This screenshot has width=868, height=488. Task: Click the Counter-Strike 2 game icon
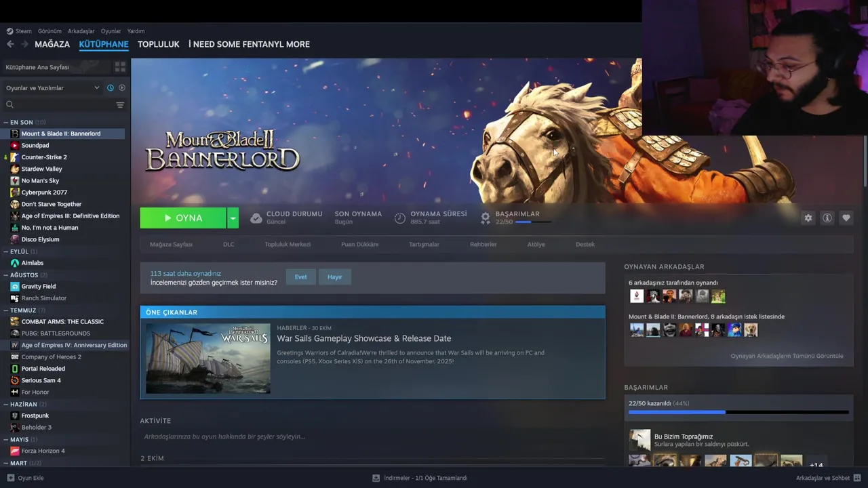[x=15, y=157]
